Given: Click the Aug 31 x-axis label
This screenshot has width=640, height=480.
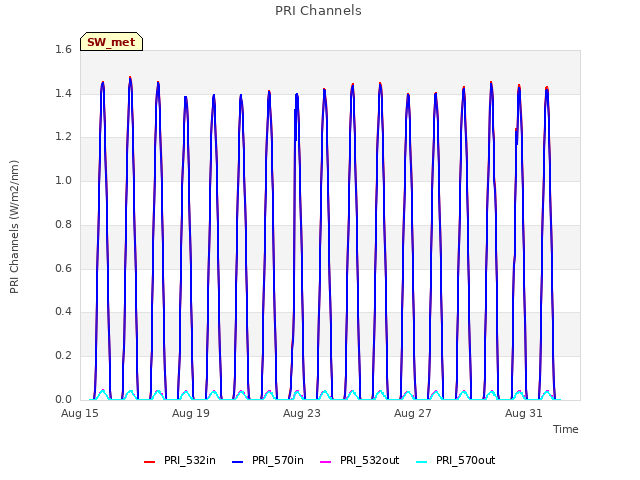Looking at the screenshot, I should (524, 413).
